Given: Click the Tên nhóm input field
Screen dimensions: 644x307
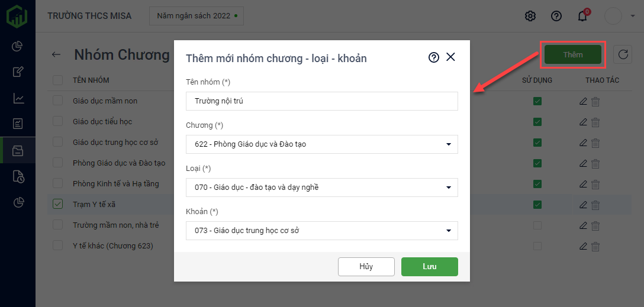Looking at the screenshot, I should coord(321,101).
